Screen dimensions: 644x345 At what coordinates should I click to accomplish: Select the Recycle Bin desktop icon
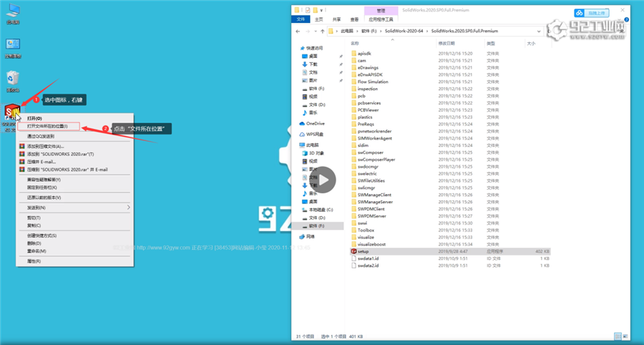13,78
